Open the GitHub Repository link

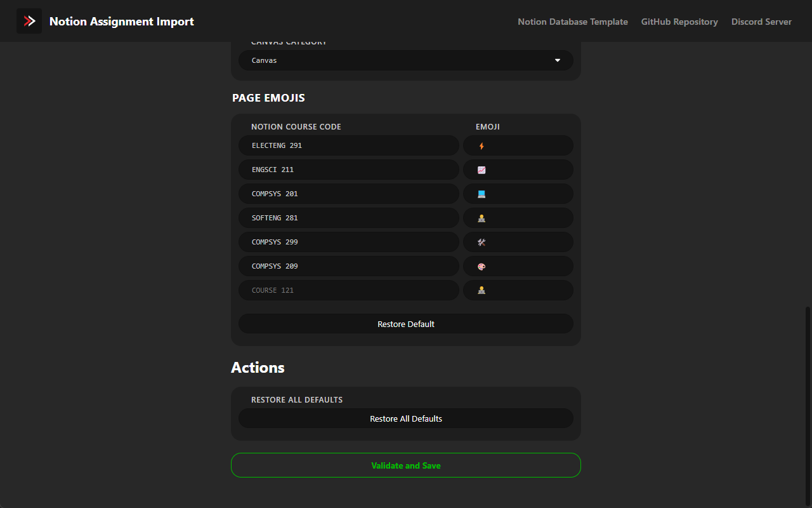(679, 22)
